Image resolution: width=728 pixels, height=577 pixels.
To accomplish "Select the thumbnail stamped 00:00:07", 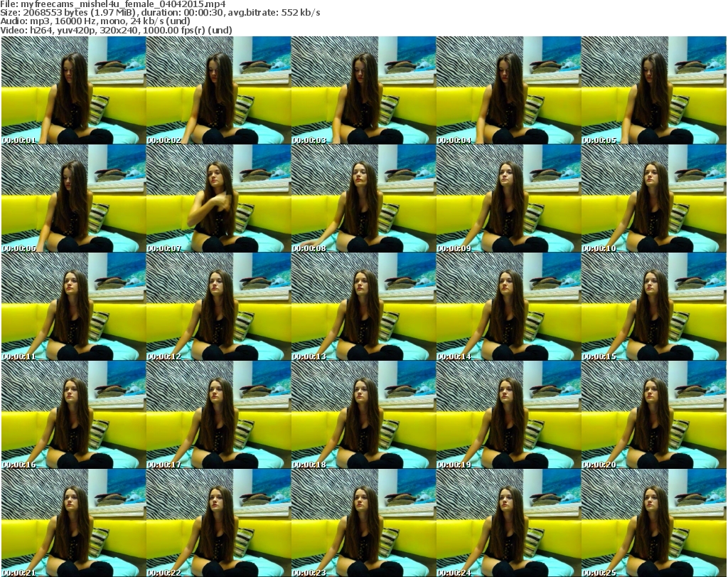I will pyautogui.click(x=219, y=198).
